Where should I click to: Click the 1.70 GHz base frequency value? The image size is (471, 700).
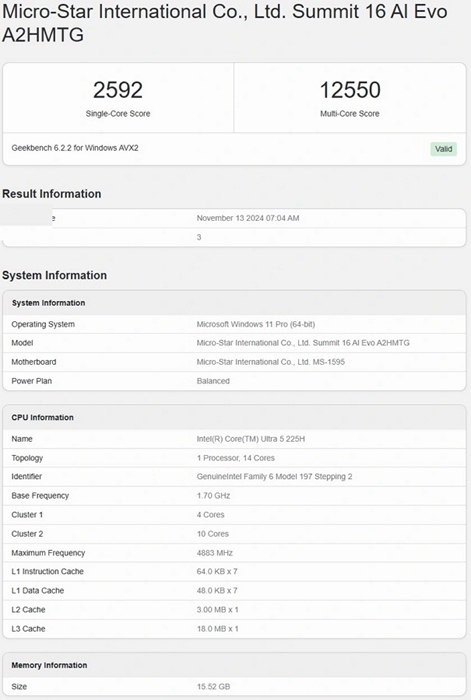(x=213, y=496)
